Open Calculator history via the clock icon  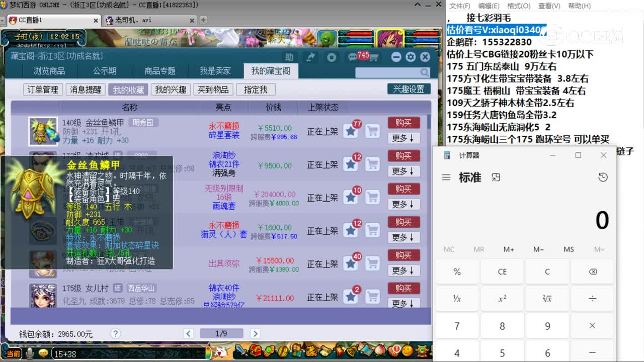[603, 177]
